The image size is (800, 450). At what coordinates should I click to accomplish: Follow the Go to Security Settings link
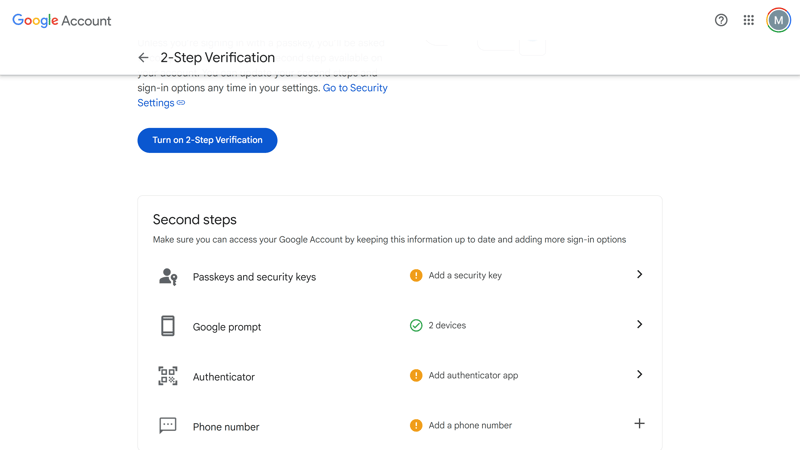pos(262,95)
